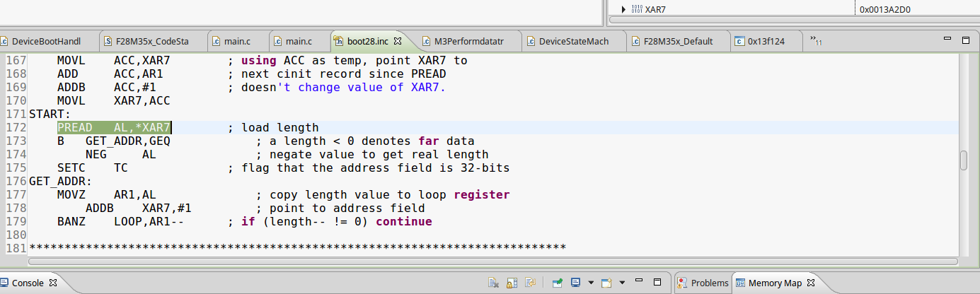Click the XAR7 value 0x0013A2D0

pos(886,10)
